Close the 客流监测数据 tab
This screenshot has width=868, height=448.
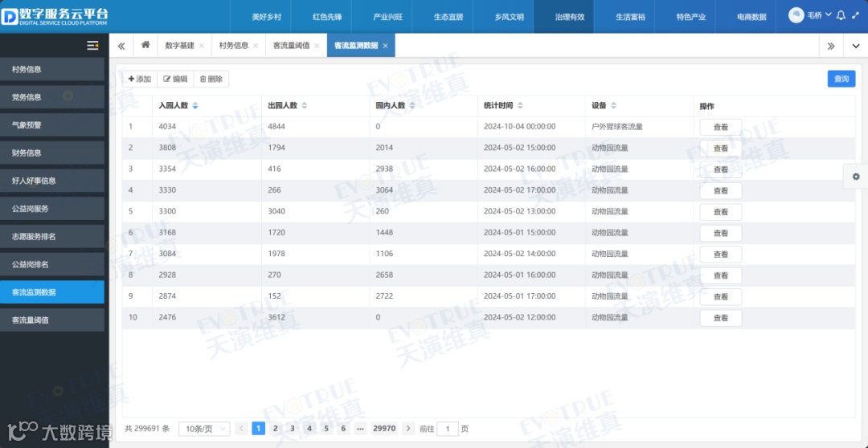pyautogui.click(x=385, y=46)
